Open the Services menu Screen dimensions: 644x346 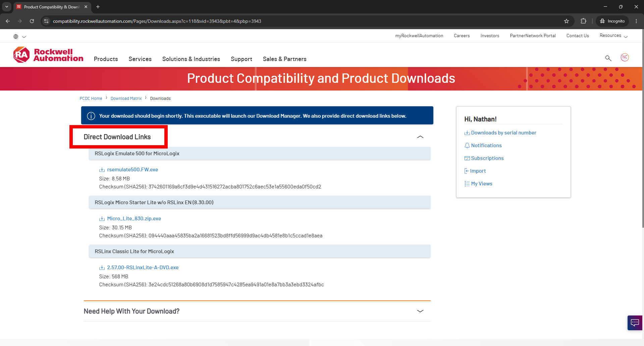(140, 59)
